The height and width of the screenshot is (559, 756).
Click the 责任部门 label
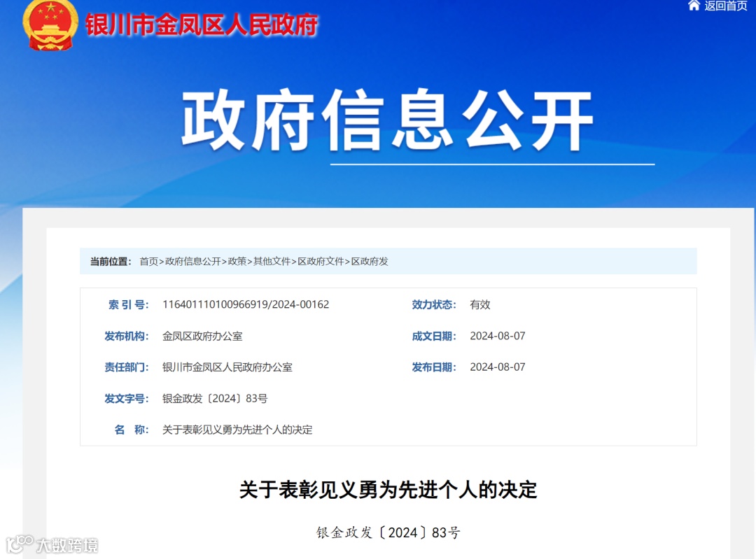[x=126, y=367]
